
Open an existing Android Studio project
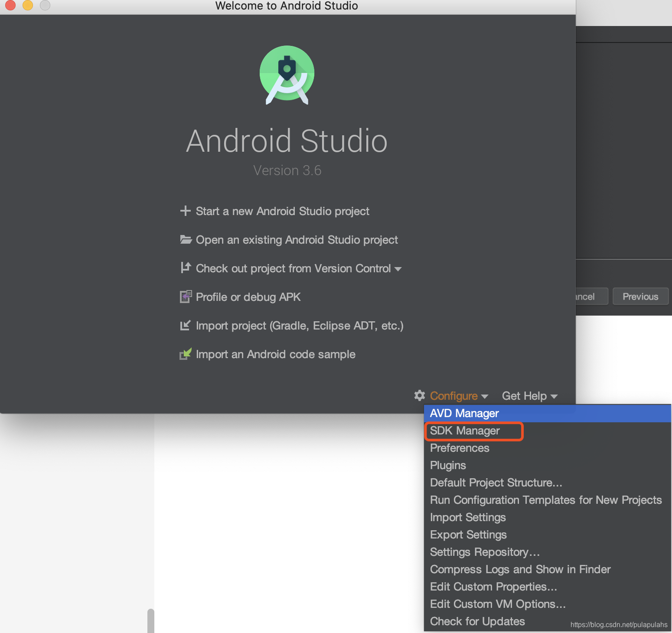pos(297,240)
